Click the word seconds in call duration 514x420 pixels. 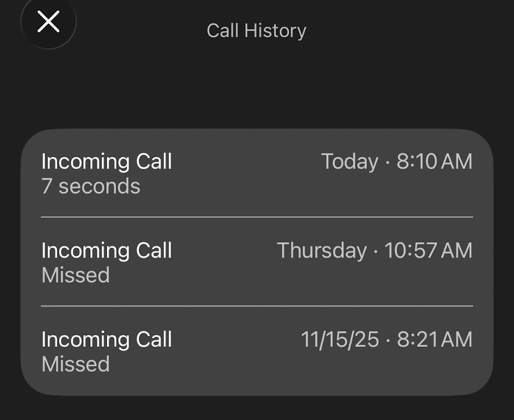[99, 186]
